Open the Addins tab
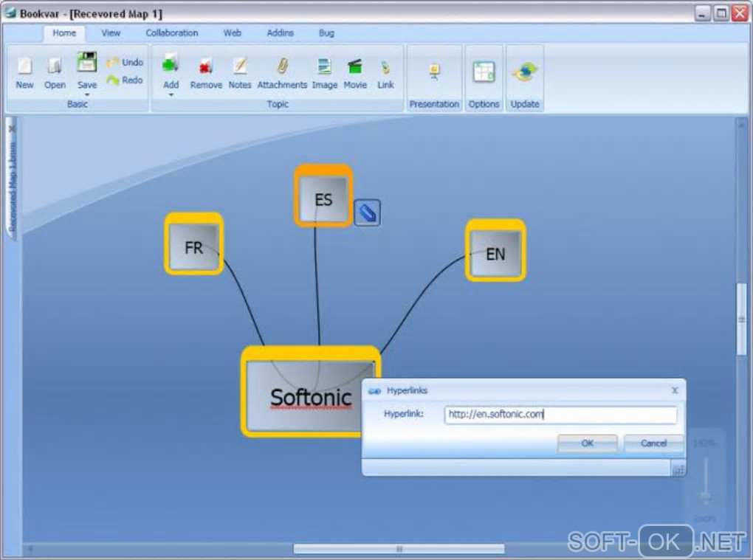 click(280, 33)
